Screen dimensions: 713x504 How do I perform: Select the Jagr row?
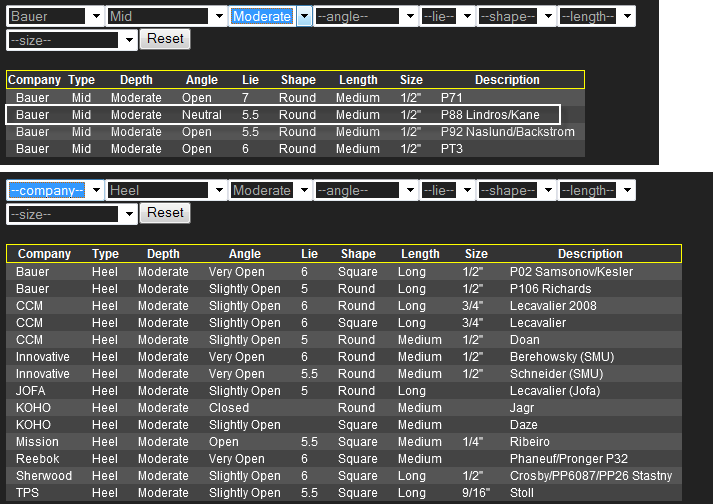pyautogui.click(x=344, y=408)
